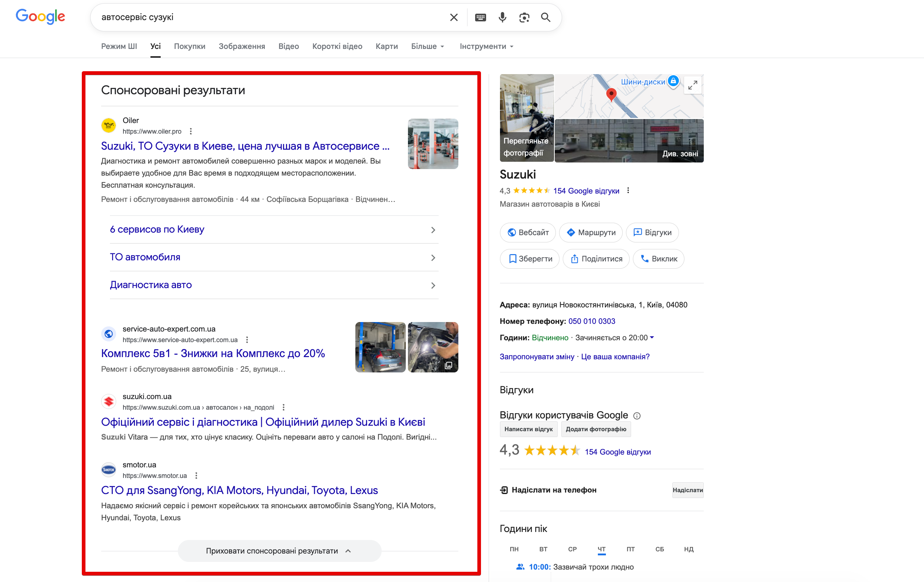Open Перегляньте фотографії photo tile
Viewport: 924px width, 582px height.
pyautogui.click(x=527, y=118)
